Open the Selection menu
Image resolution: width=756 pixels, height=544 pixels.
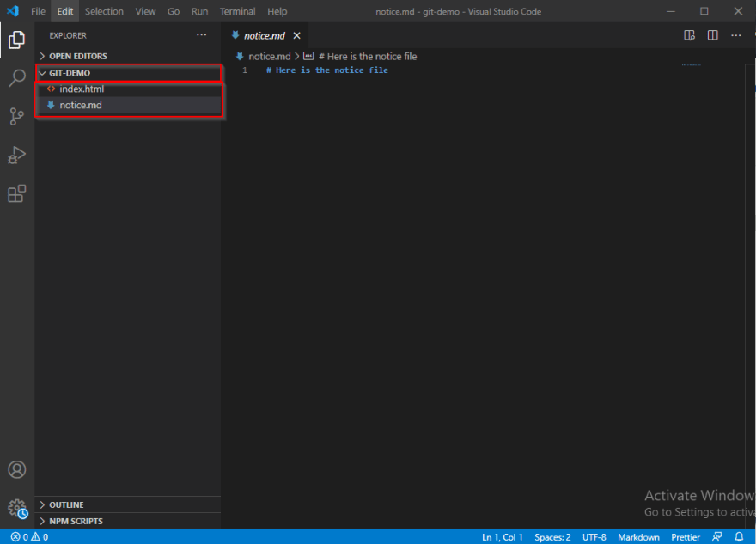[104, 11]
